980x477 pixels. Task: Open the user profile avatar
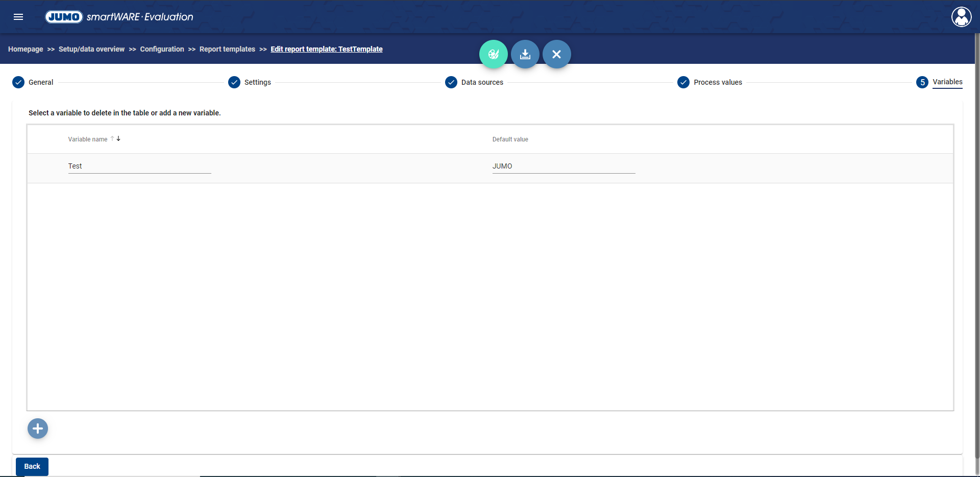(961, 17)
